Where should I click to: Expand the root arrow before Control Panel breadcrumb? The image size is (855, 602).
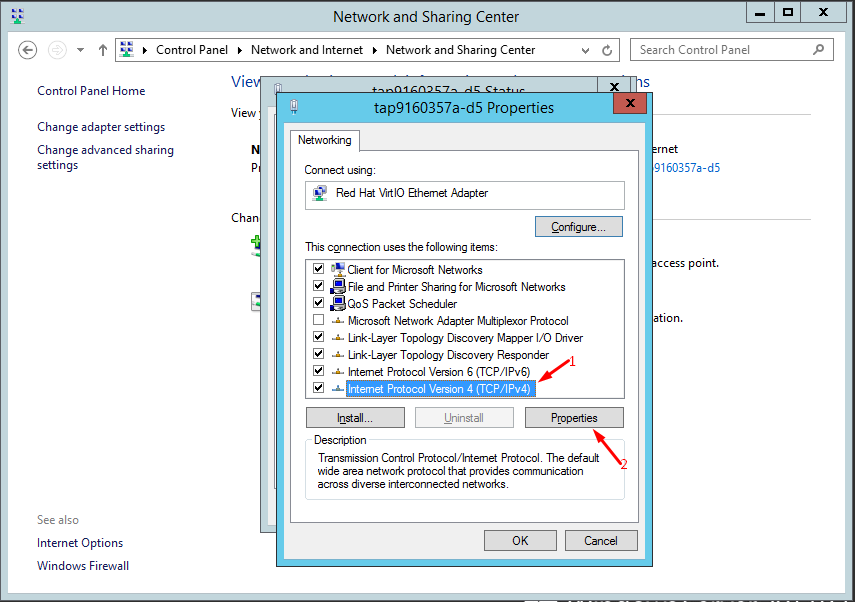click(145, 50)
